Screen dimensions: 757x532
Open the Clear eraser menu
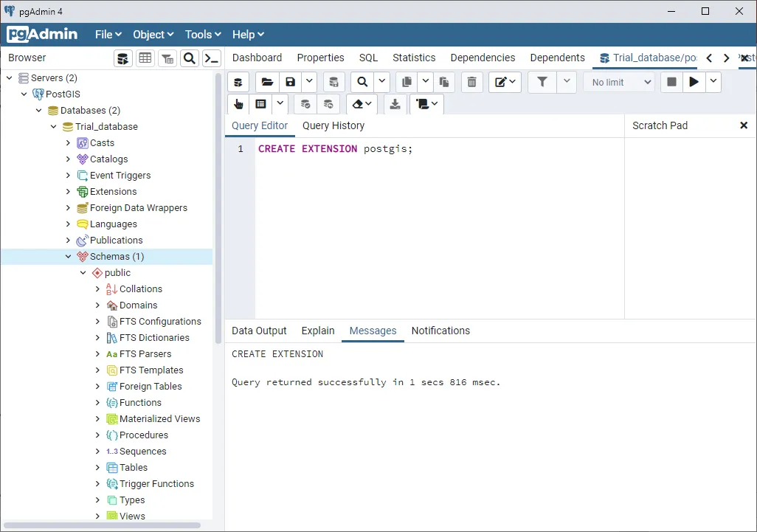click(362, 104)
